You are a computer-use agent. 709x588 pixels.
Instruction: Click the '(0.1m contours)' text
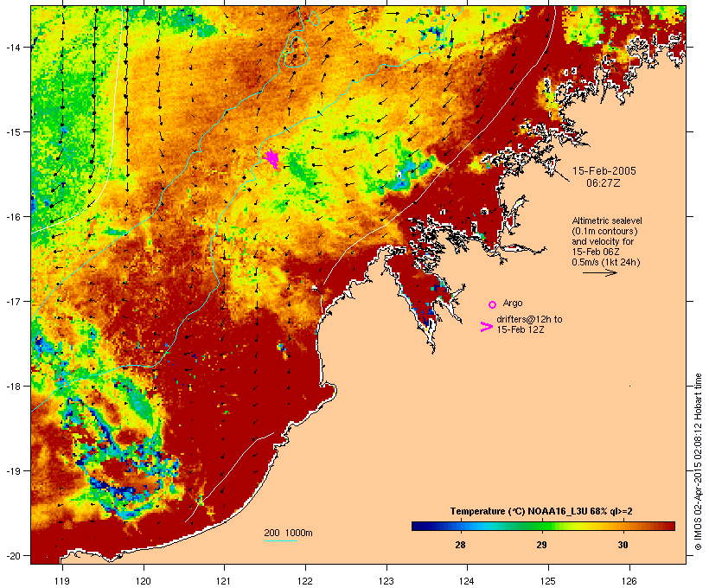(x=605, y=231)
